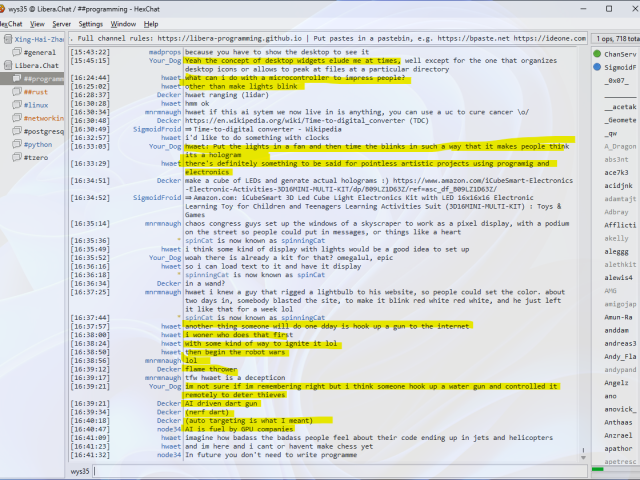Open the Settings menu
Viewport: 640px width, 480px height.
pos(90,23)
